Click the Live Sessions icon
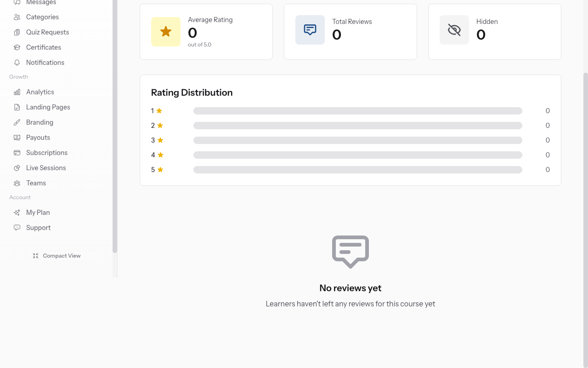The width and height of the screenshot is (588, 368). 17,167
